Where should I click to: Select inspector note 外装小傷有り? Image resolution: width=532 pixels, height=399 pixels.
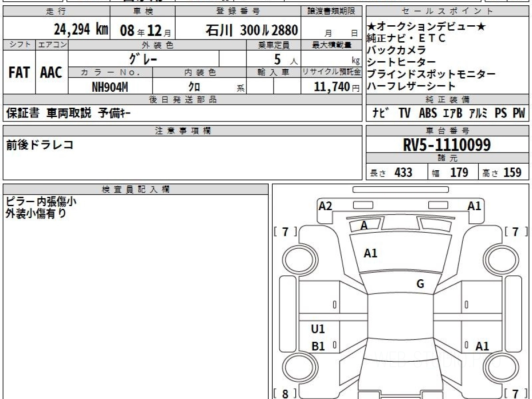pyautogui.click(x=36, y=213)
